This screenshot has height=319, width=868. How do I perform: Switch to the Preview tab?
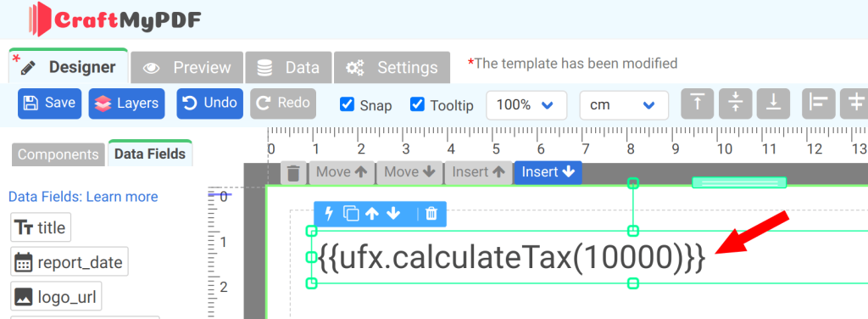(187, 68)
